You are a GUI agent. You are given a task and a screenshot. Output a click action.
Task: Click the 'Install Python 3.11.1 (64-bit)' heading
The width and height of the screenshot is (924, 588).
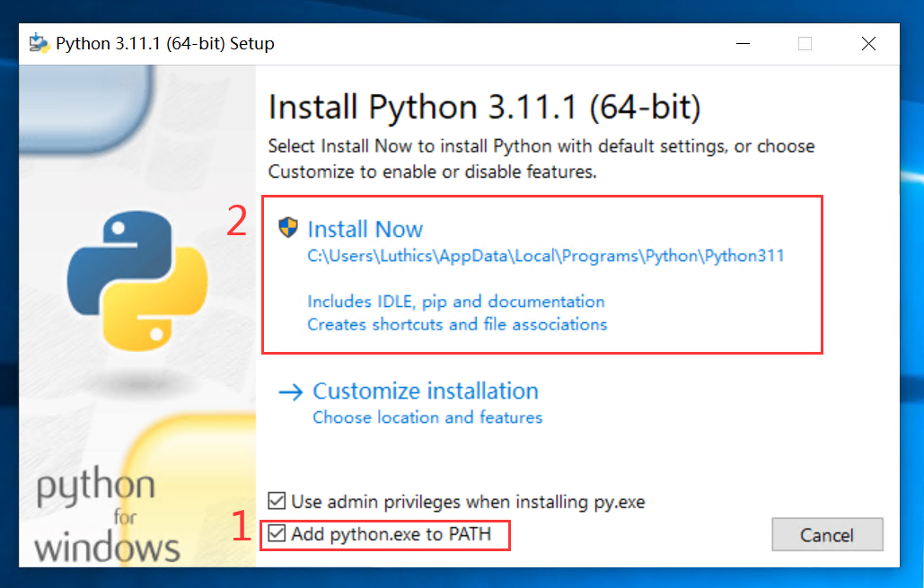[484, 107]
